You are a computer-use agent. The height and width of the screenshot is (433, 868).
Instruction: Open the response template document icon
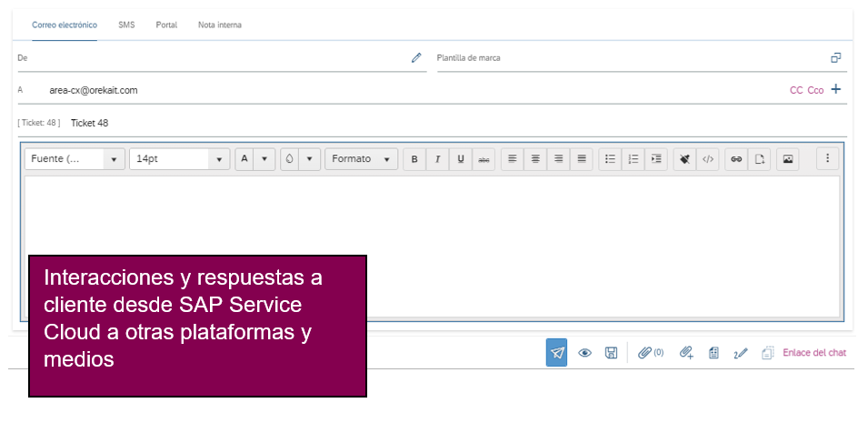point(713,353)
